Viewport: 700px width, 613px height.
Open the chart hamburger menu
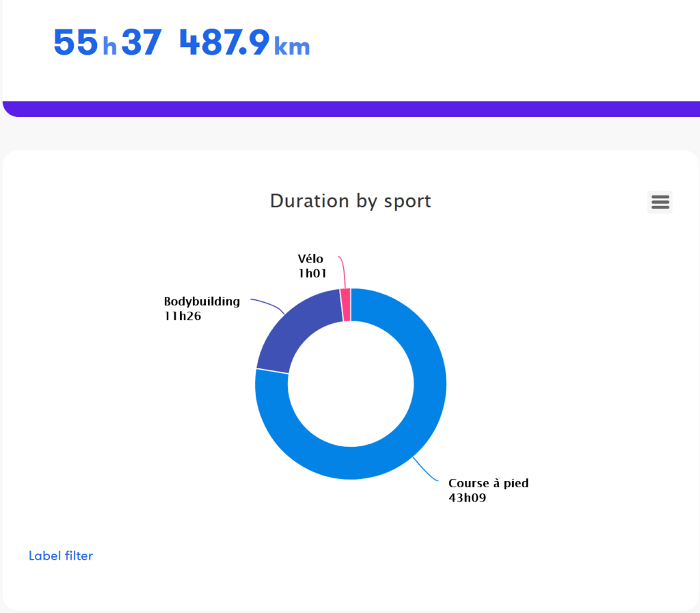click(660, 202)
